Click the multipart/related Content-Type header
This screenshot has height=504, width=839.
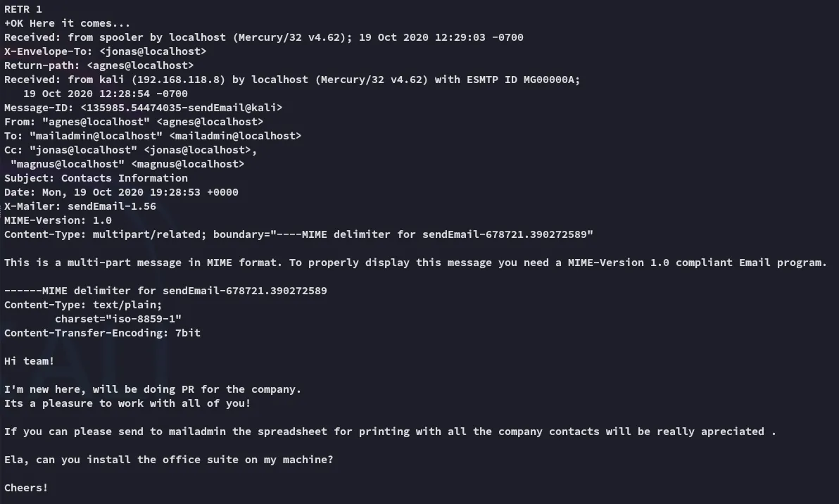[x=298, y=234]
